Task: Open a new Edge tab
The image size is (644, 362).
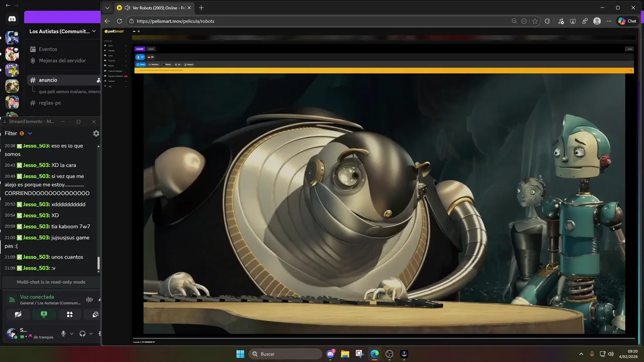Action: click(x=201, y=8)
